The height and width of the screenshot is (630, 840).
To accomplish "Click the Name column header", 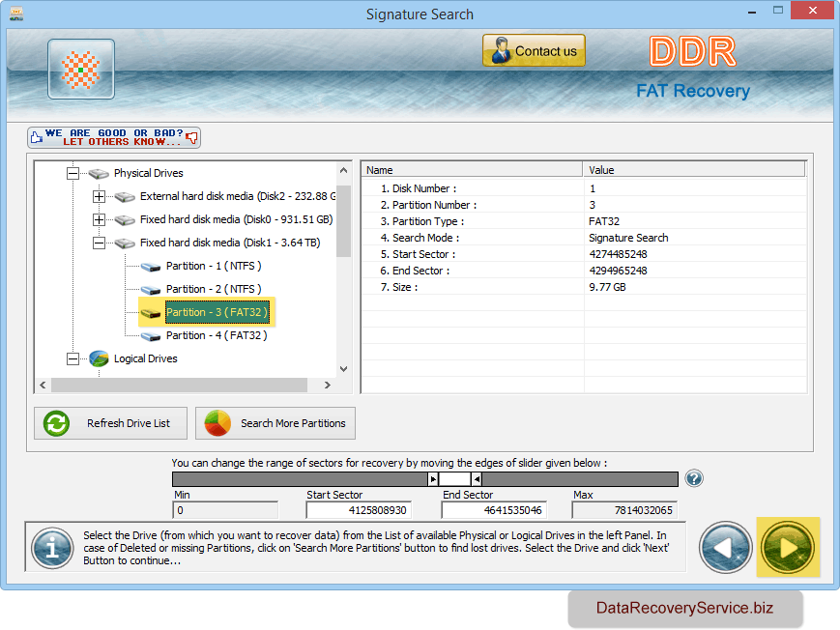I will [x=472, y=170].
